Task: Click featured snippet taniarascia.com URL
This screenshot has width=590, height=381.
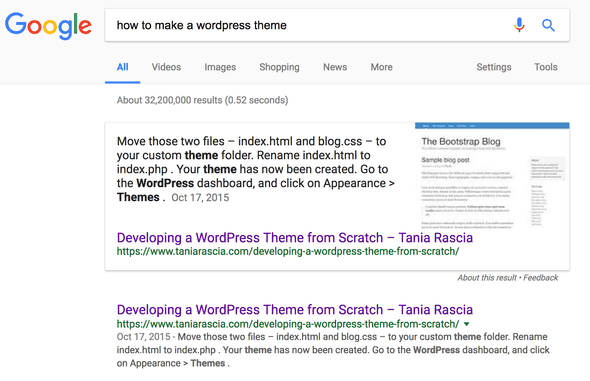Action: point(288,251)
